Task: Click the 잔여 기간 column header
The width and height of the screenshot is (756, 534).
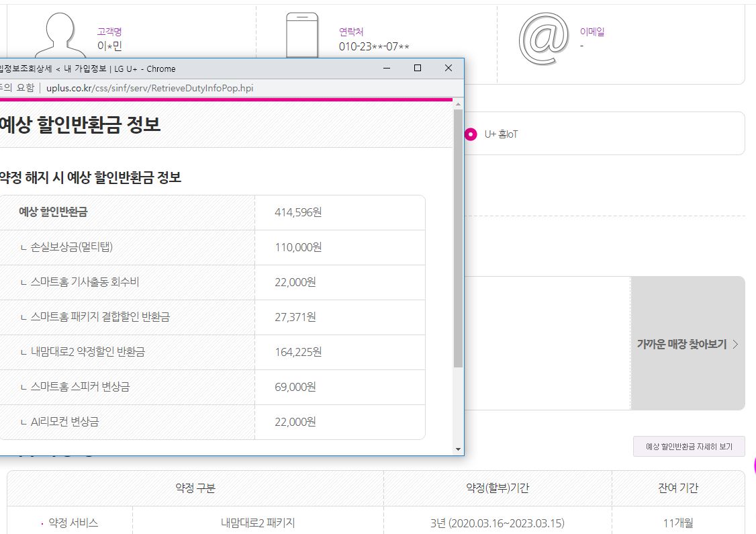Action: click(x=678, y=488)
